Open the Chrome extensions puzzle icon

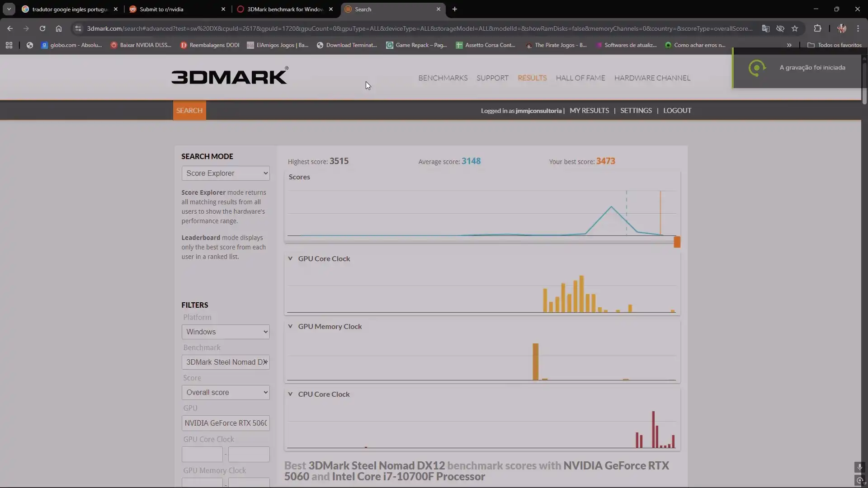[817, 28]
